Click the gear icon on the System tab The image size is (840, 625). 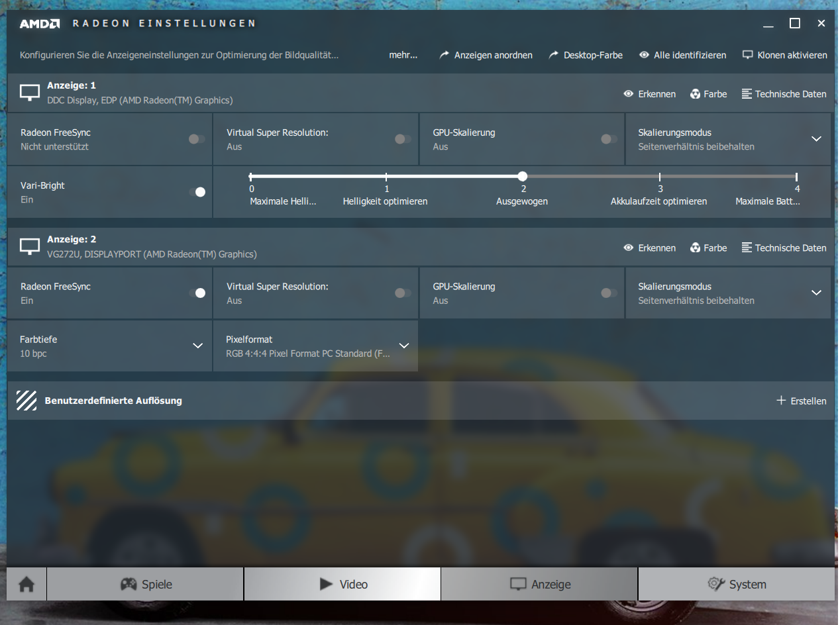(x=716, y=584)
